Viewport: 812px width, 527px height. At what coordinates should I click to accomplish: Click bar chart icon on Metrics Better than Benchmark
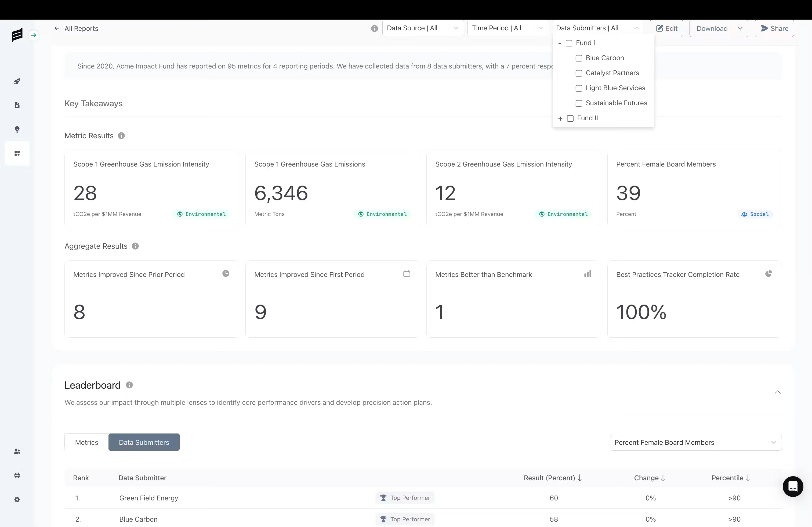[x=588, y=273]
